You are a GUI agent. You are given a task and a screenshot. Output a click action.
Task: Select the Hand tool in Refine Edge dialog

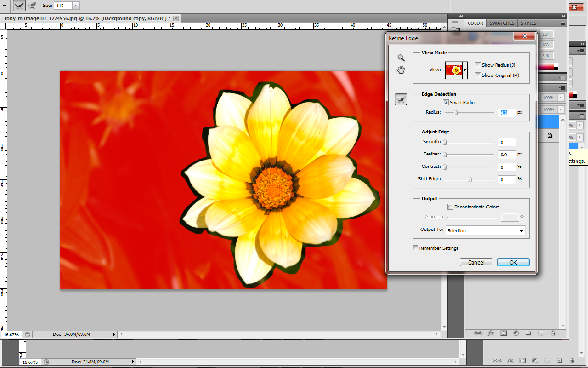(401, 70)
